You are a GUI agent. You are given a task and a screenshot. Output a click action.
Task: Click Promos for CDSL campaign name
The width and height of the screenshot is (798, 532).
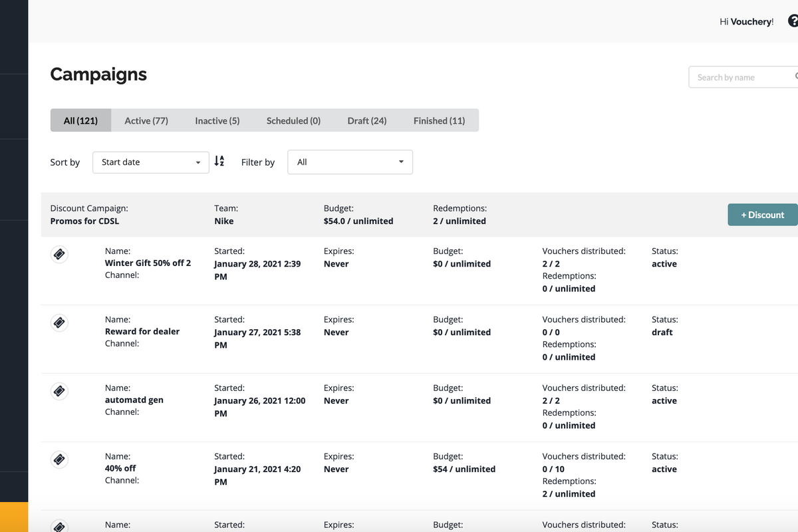click(x=85, y=221)
